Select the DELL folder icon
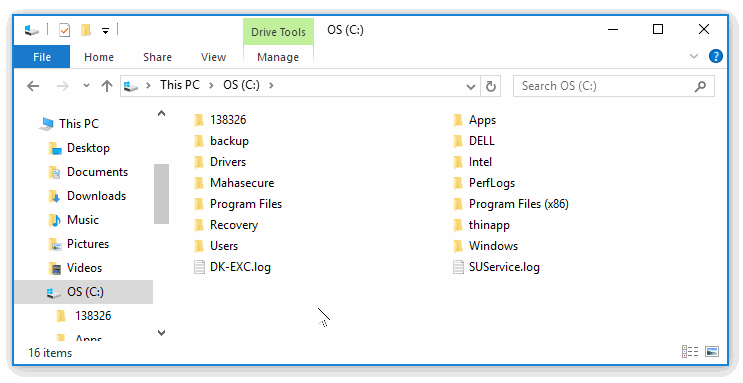 click(x=458, y=141)
